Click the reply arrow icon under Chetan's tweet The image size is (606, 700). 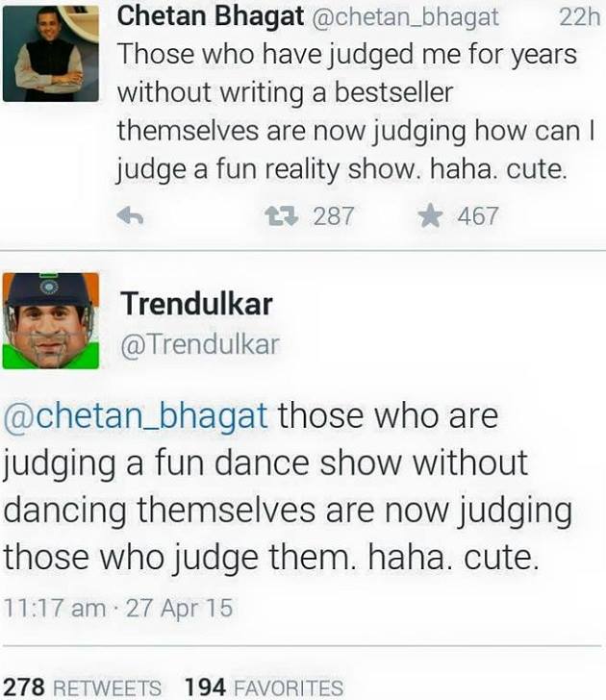pos(130,217)
